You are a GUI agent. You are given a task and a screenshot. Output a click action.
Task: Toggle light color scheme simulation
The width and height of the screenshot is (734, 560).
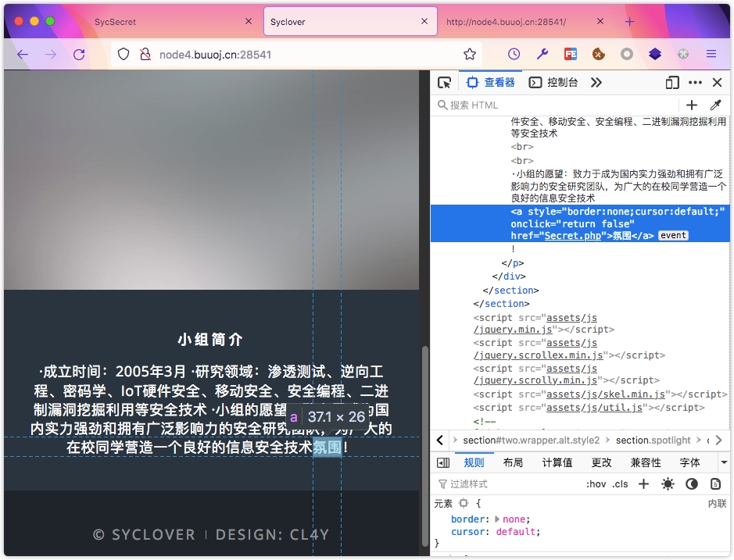(668, 484)
